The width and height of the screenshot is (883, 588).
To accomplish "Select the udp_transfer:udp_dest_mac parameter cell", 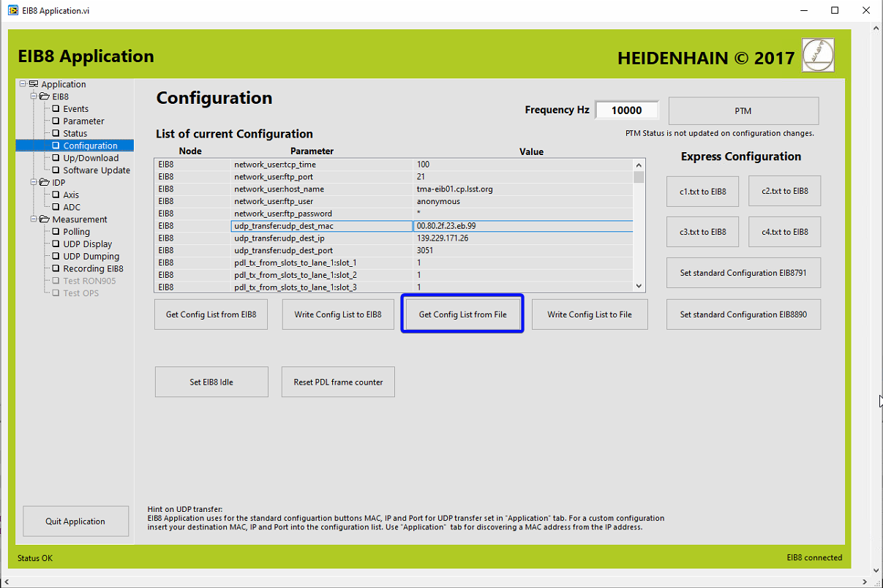I will (x=322, y=226).
